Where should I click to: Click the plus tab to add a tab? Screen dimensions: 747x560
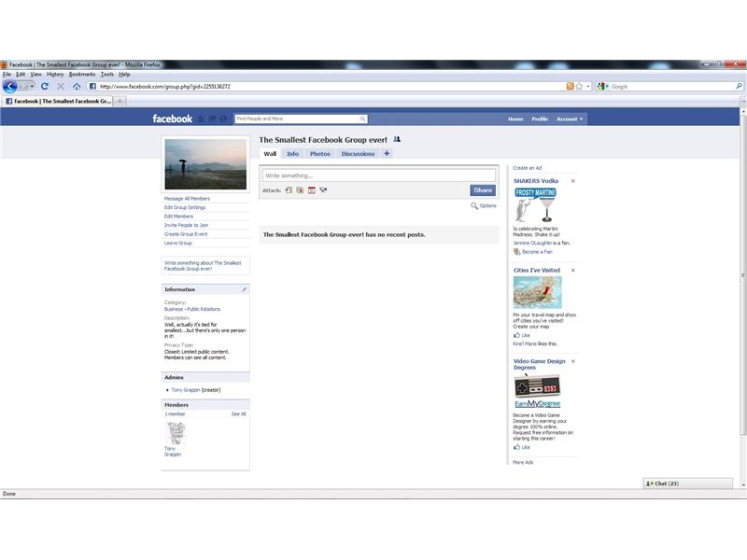[387, 153]
